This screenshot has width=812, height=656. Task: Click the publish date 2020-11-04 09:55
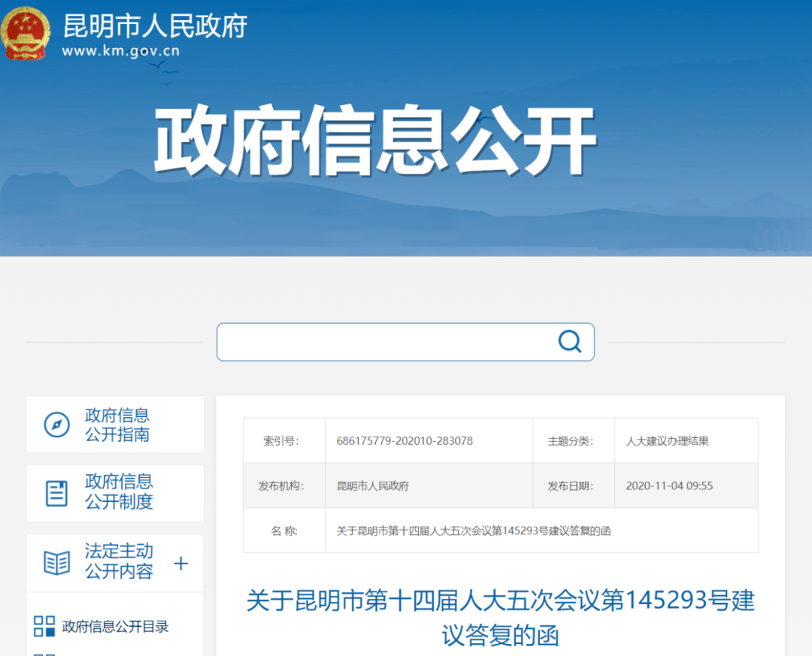pos(669,485)
